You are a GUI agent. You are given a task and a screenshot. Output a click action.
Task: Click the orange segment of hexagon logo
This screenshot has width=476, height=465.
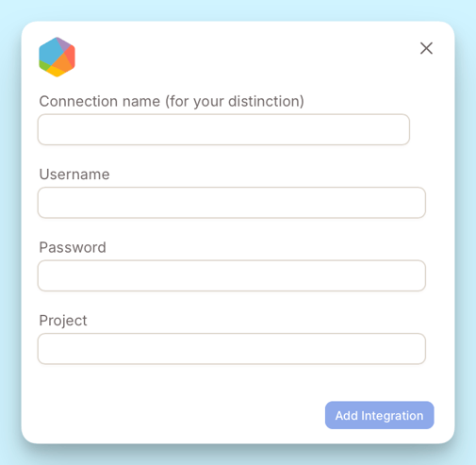tap(62, 63)
